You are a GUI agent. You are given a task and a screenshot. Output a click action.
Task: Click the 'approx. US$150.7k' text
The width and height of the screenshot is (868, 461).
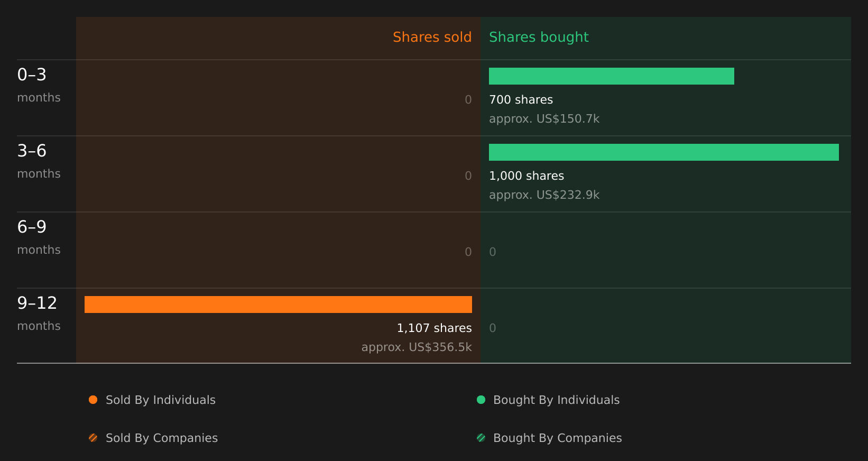coord(544,119)
